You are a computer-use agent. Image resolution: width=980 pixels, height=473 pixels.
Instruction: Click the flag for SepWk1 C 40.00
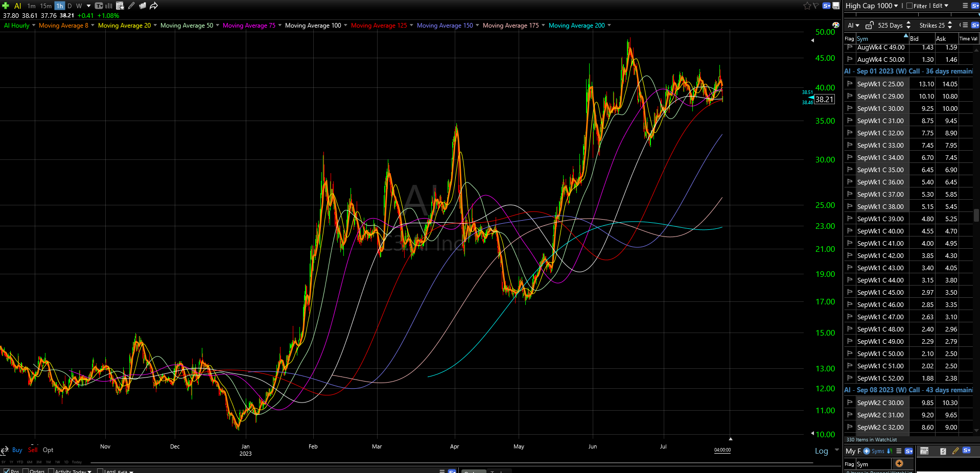[x=850, y=231]
